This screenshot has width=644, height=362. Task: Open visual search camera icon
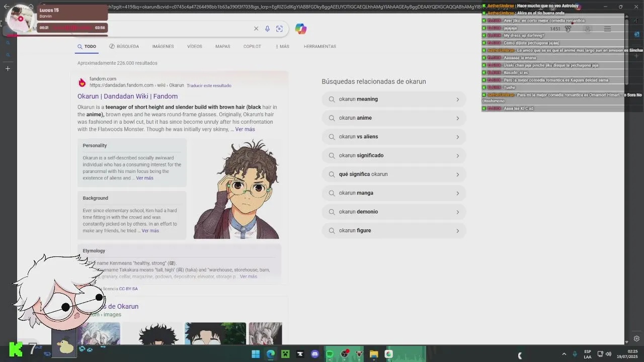279,29
